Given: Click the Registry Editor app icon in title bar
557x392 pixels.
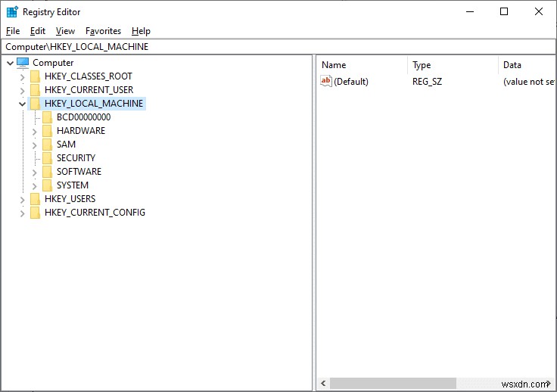Looking at the screenshot, I should (x=12, y=11).
